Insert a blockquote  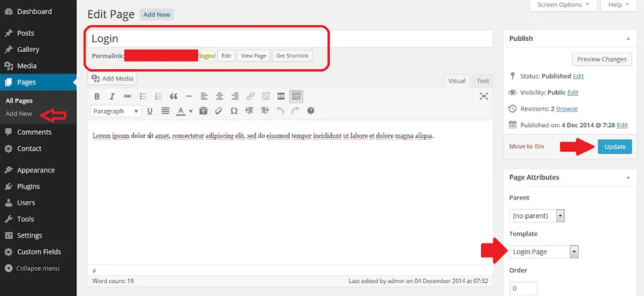coord(174,96)
